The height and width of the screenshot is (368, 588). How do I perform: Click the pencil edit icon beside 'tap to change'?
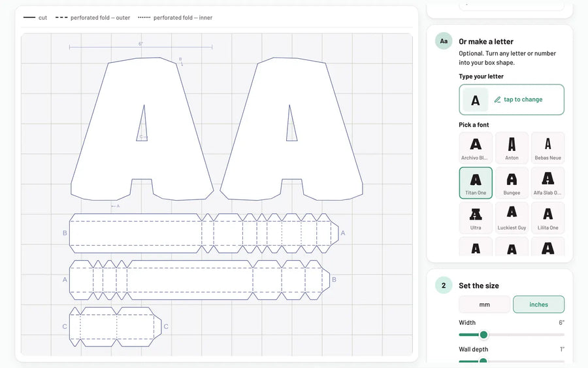pos(497,99)
